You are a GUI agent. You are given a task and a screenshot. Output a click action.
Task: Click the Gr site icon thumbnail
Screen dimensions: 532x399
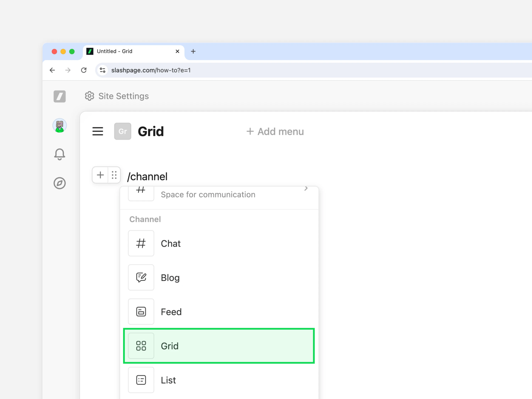point(122,131)
